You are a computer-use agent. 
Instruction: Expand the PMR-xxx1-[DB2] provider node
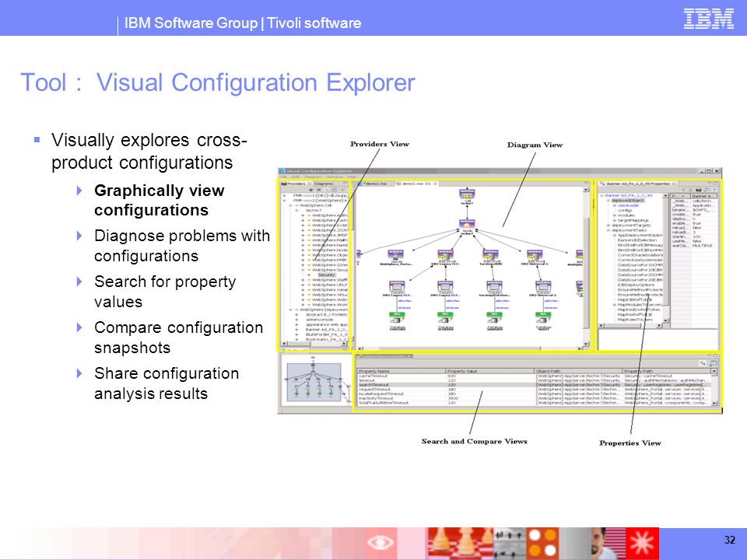(x=285, y=195)
